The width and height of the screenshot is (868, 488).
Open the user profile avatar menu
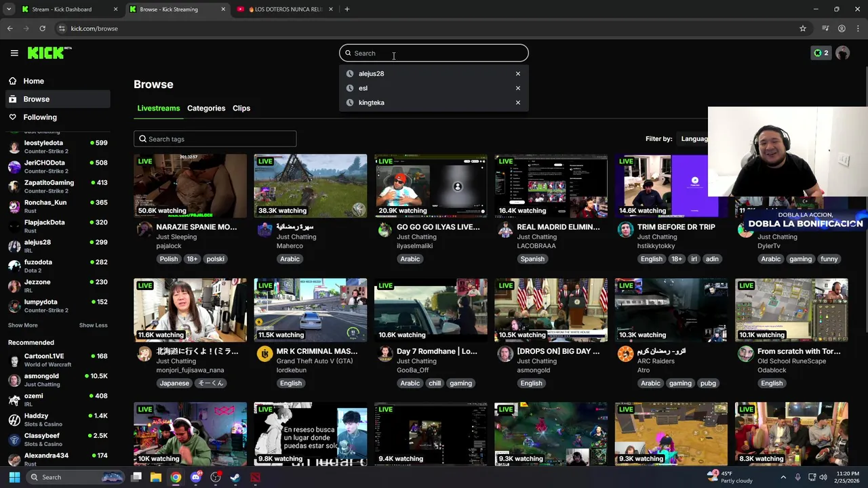(x=843, y=53)
